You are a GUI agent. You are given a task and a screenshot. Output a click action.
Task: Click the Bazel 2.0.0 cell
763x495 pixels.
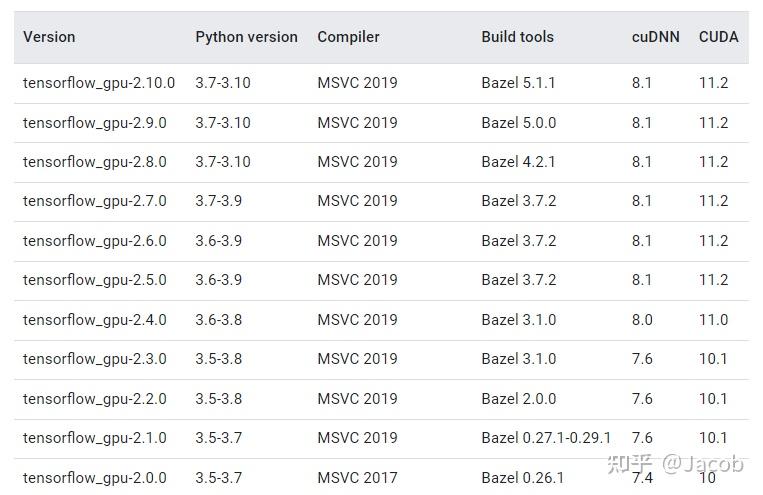[x=518, y=399]
